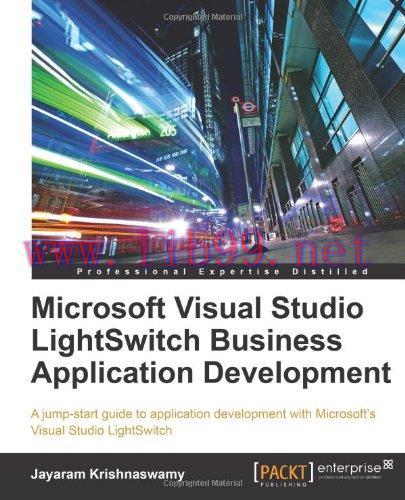Click the author name Jayaram Krishnaswamy
The image size is (405, 500).
(107, 475)
